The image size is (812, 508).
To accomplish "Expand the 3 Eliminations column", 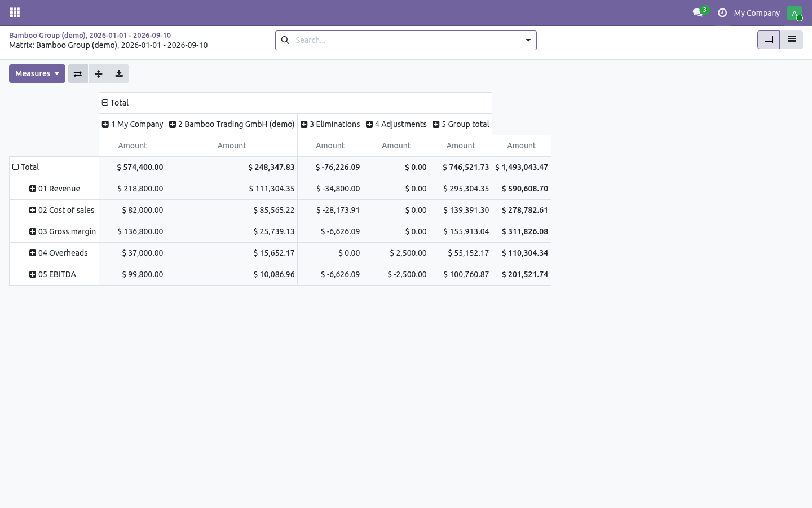I will 330,124.
